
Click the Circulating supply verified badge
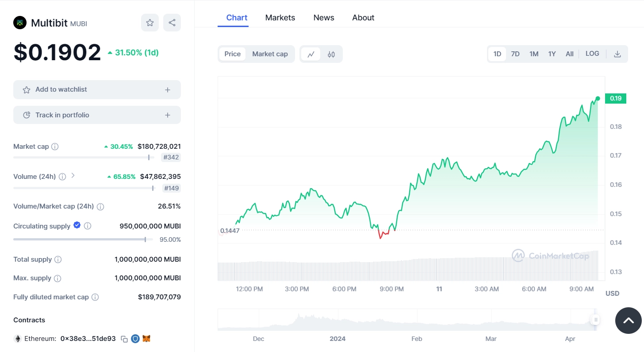coord(77,225)
